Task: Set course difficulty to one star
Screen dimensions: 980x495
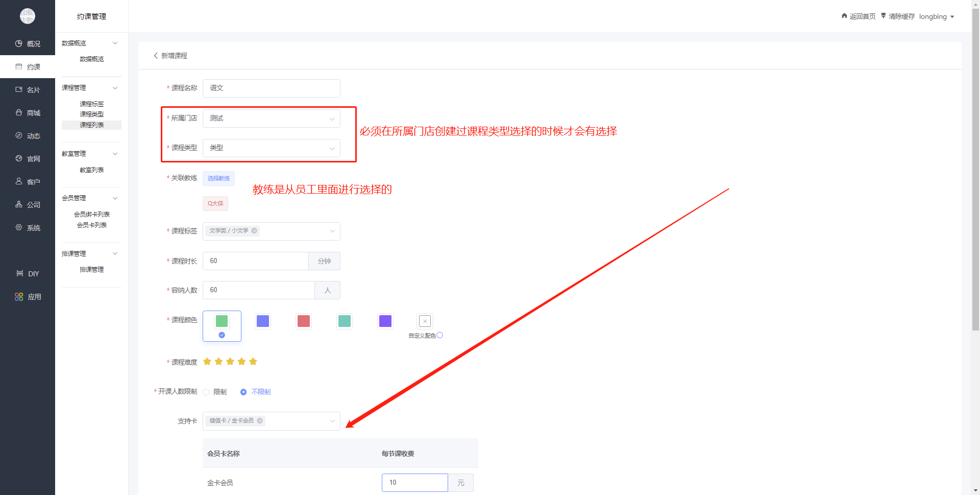Action: (x=207, y=362)
